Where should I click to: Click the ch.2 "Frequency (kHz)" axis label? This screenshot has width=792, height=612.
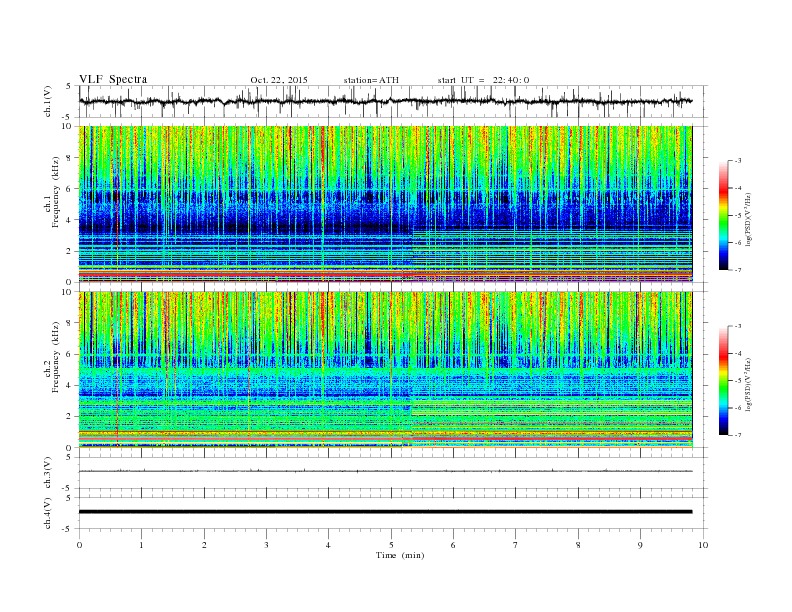[x=56, y=358]
